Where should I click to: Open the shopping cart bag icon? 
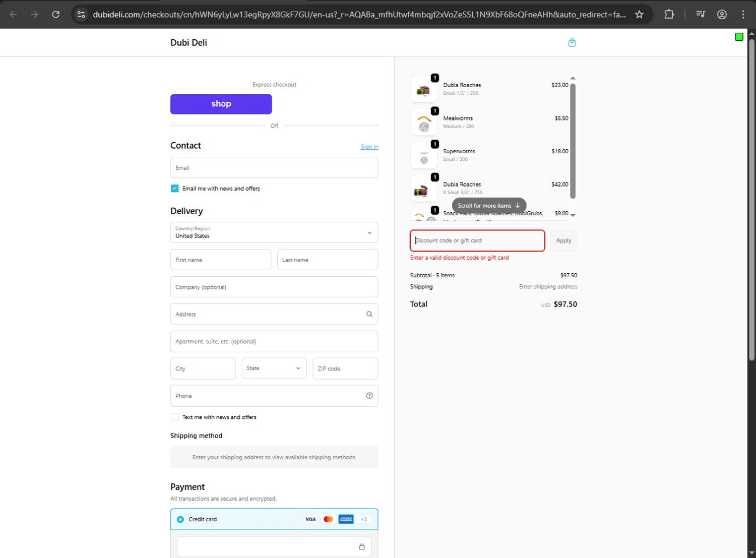(572, 43)
